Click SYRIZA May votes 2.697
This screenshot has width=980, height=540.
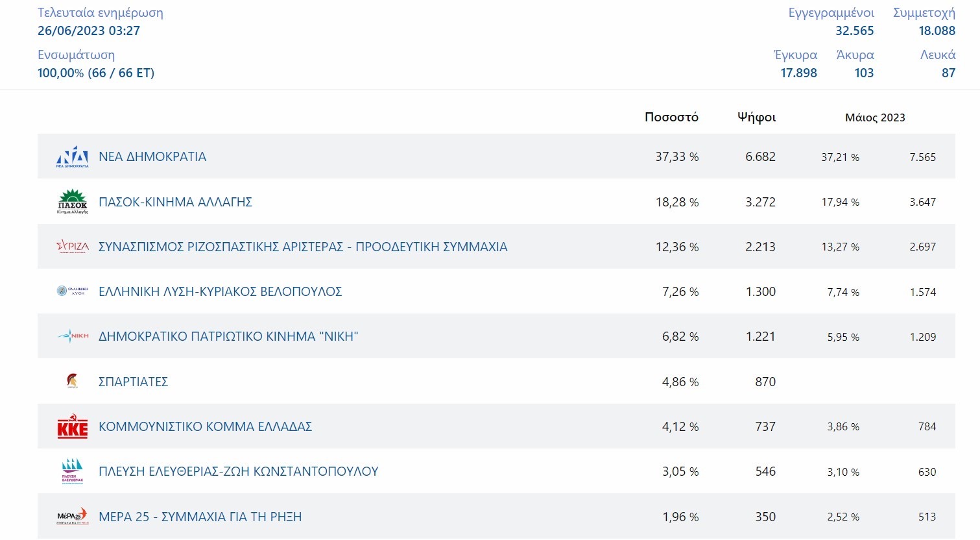pyautogui.click(x=922, y=247)
